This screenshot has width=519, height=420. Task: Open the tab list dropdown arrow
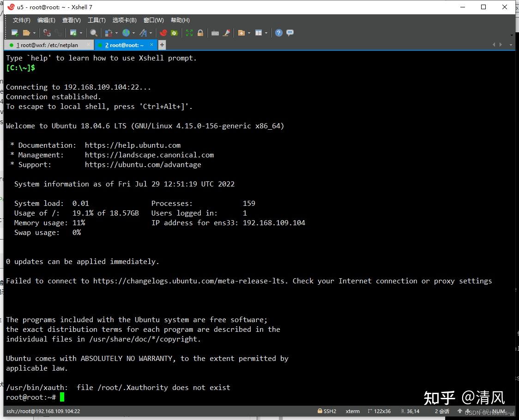[x=511, y=45]
